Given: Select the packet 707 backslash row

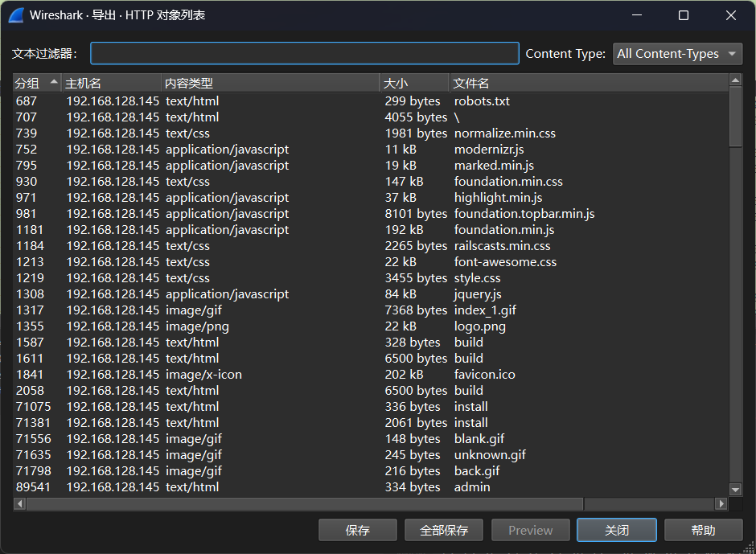Looking at the screenshot, I should 371,117.
